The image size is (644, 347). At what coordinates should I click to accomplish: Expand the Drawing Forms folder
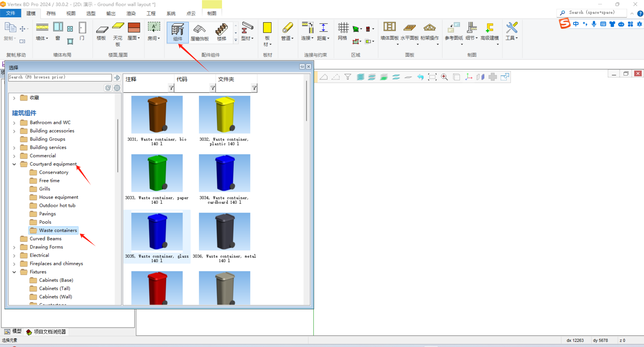(x=14, y=247)
